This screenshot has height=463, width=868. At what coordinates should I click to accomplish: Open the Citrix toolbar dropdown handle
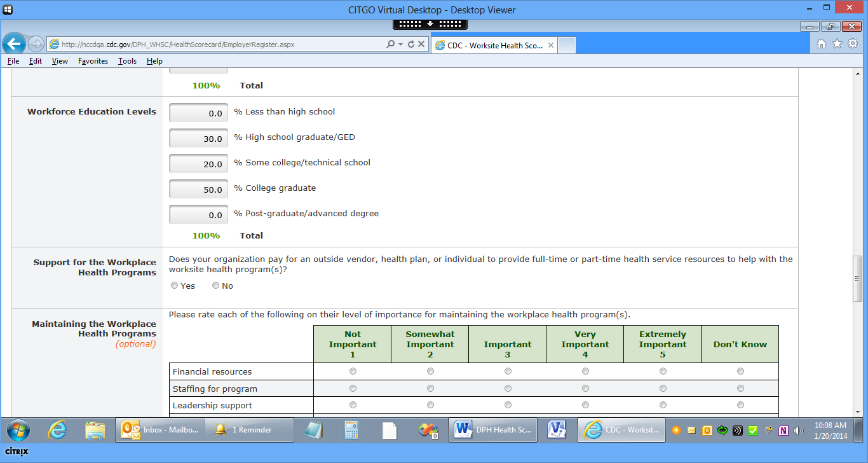(430, 24)
